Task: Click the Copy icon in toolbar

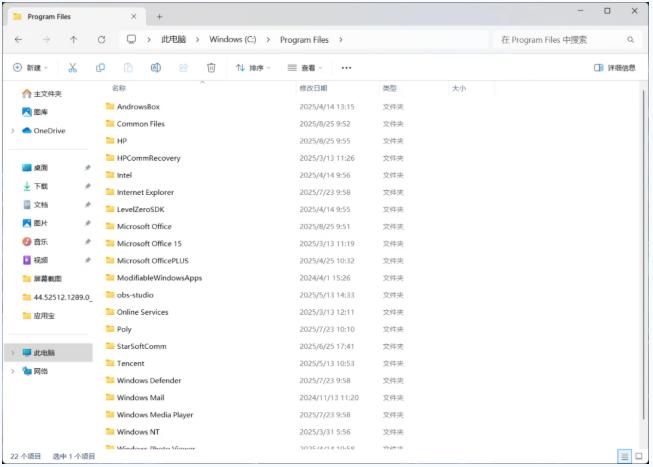Action: [x=100, y=68]
